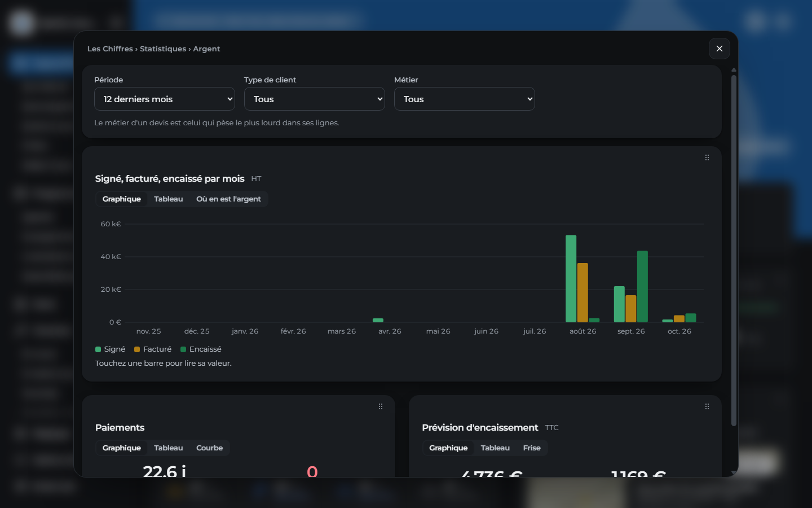Click the "60 k€" axis label
Image resolution: width=812 pixels, height=508 pixels.
point(111,224)
